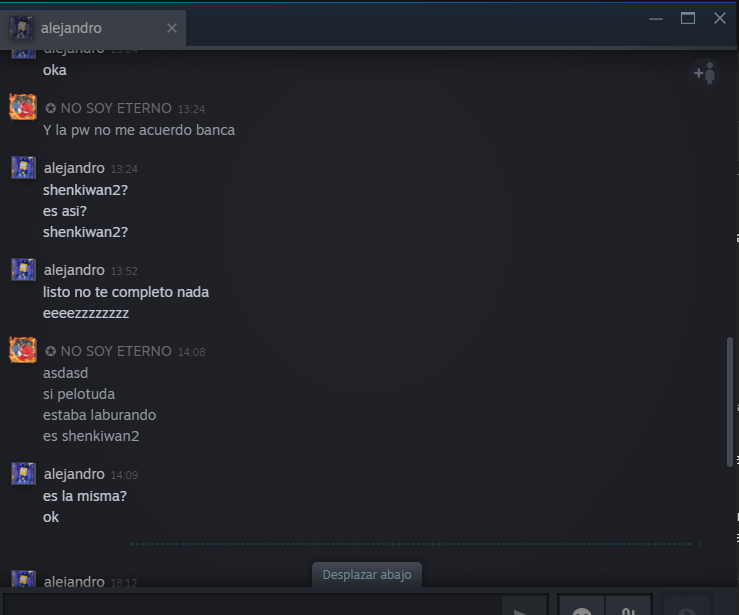The height and width of the screenshot is (615, 739).
Task: Click alejandro avatar at 18:12 message
Action: 23,579
